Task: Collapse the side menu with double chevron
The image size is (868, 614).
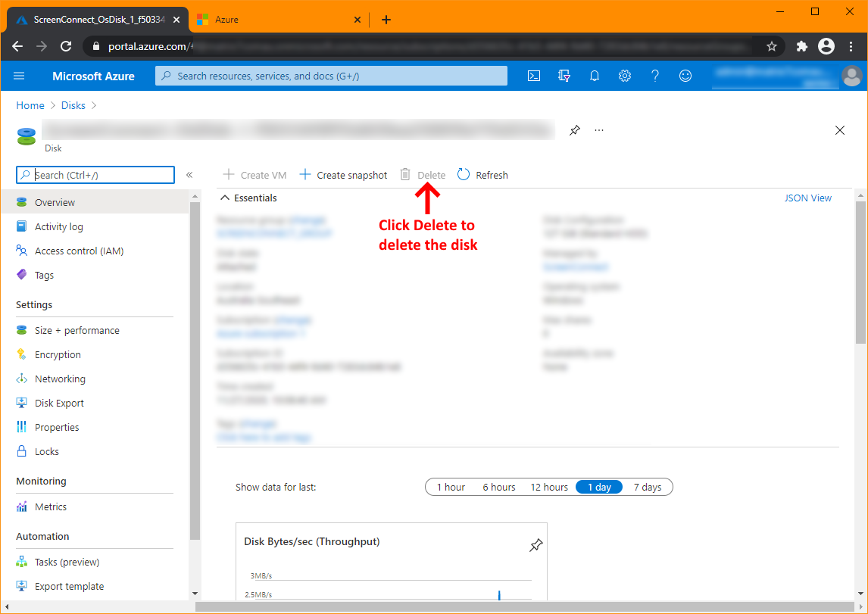Action: coord(189,175)
